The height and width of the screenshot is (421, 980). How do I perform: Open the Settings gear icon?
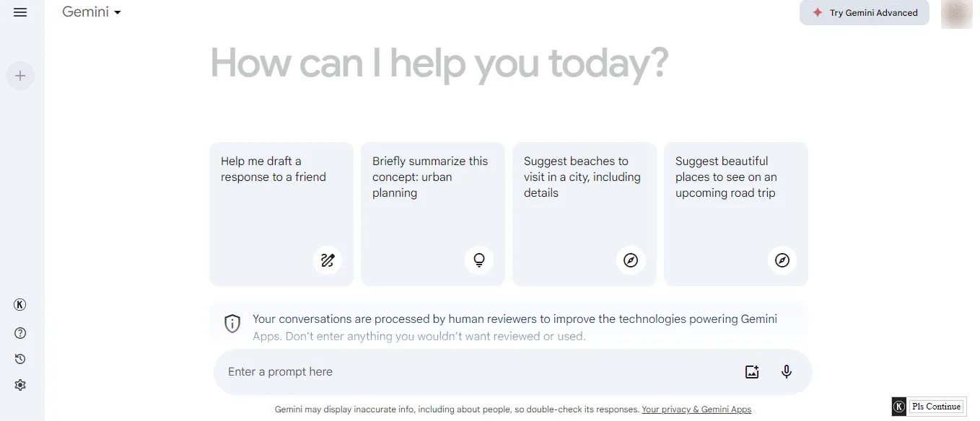coord(20,385)
